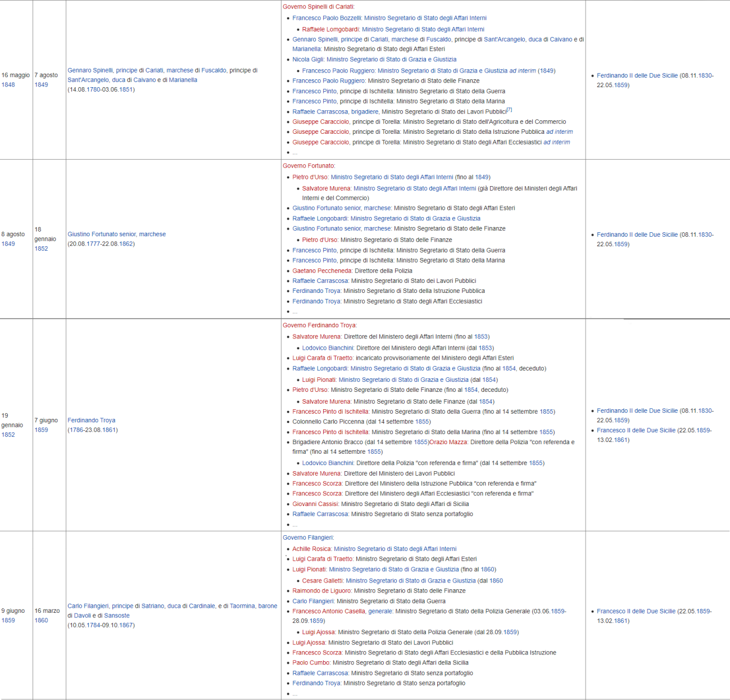Open the Gaetano Peccheneda red link

pos(321,271)
